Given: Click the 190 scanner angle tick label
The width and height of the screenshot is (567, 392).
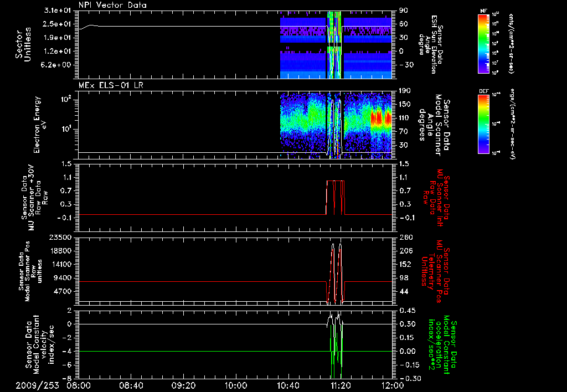Looking at the screenshot, I should pos(406,91).
